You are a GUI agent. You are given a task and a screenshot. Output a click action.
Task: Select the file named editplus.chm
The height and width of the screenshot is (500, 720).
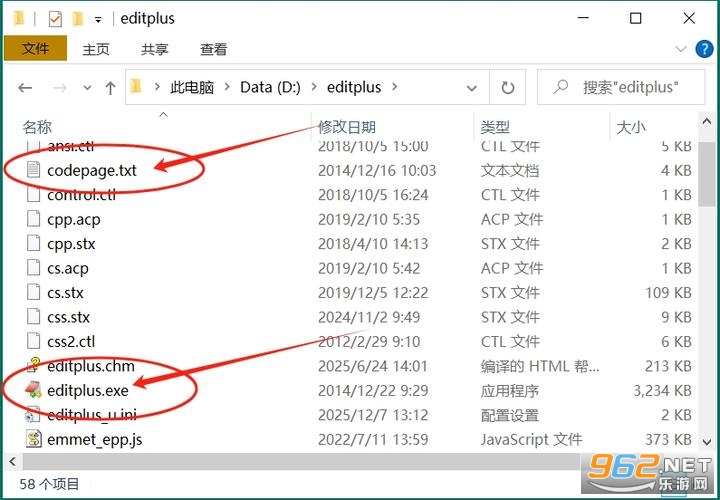pyautogui.click(x=91, y=366)
